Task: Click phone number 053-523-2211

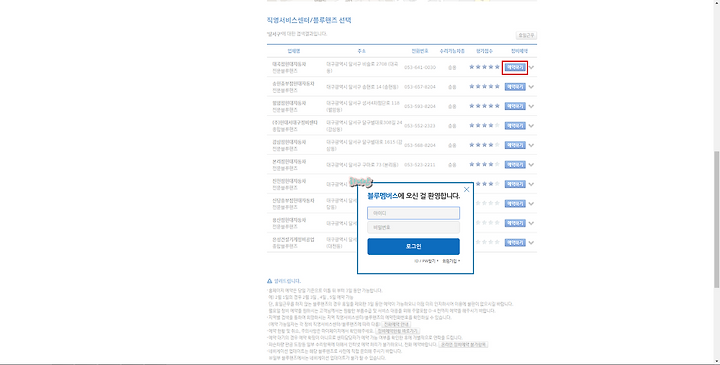Action: 420,165
